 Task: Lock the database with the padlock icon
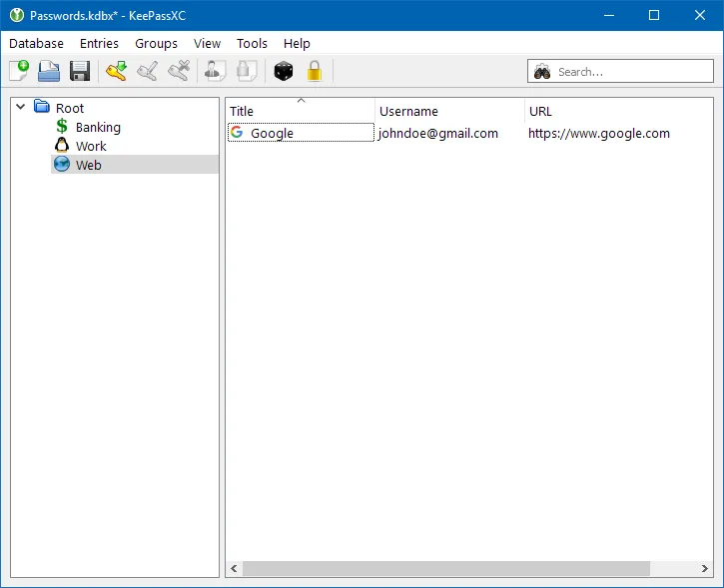(x=315, y=71)
